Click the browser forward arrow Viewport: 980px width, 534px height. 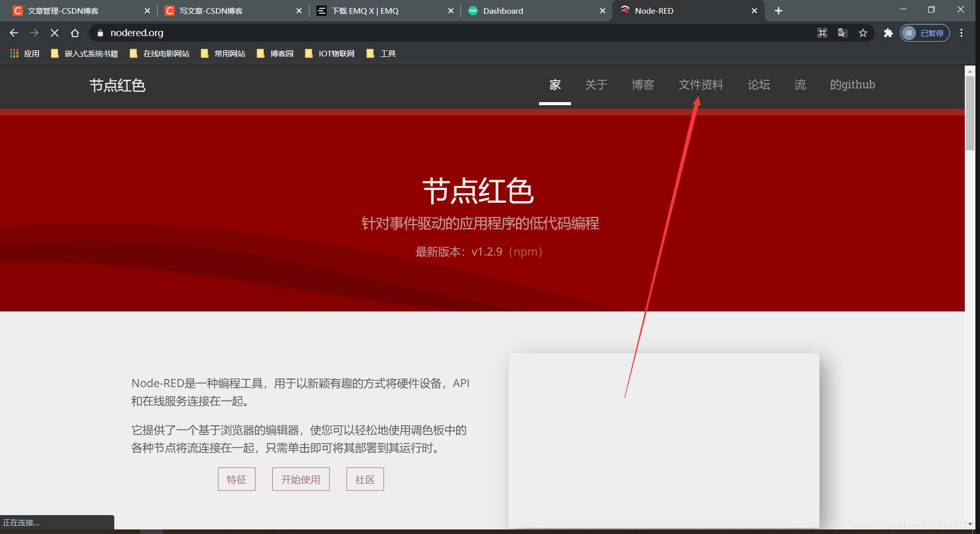pos(34,33)
